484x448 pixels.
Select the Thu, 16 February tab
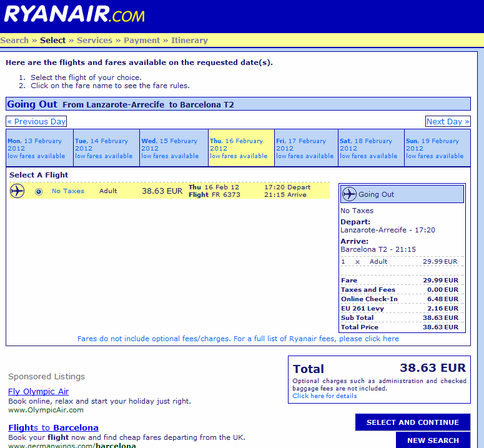(x=242, y=148)
